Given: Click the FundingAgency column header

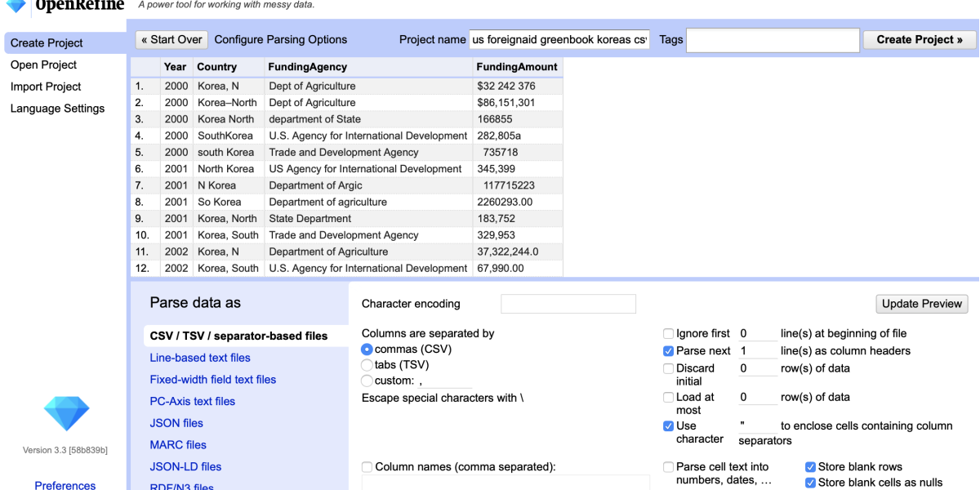Looking at the screenshot, I should coord(367,67).
